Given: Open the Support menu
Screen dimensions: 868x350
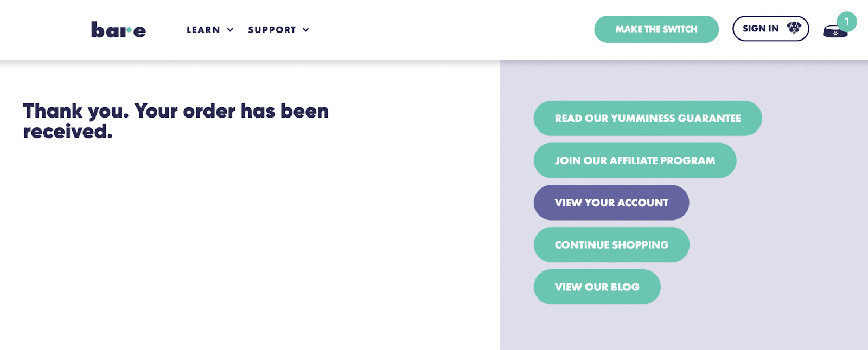Looking at the screenshot, I should (272, 30).
